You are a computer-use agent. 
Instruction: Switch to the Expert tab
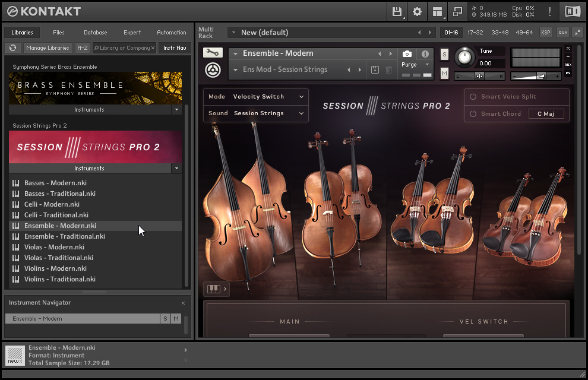click(x=132, y=33)
